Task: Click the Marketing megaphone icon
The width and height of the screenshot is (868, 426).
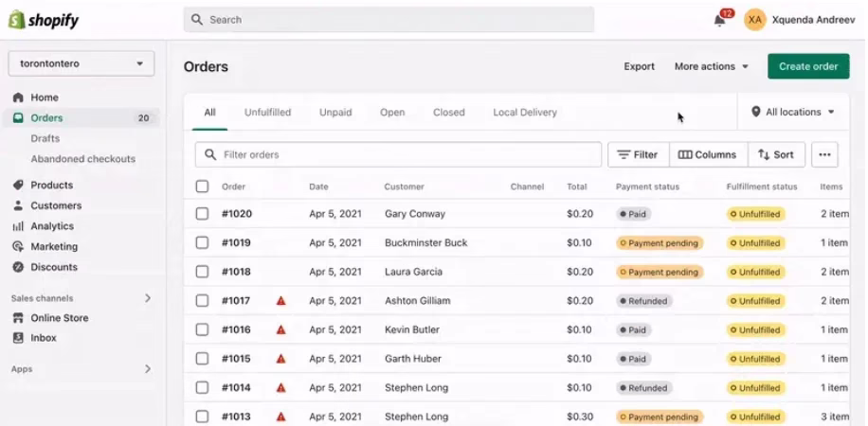Action: pyautogui.click(x=18, y=247)
